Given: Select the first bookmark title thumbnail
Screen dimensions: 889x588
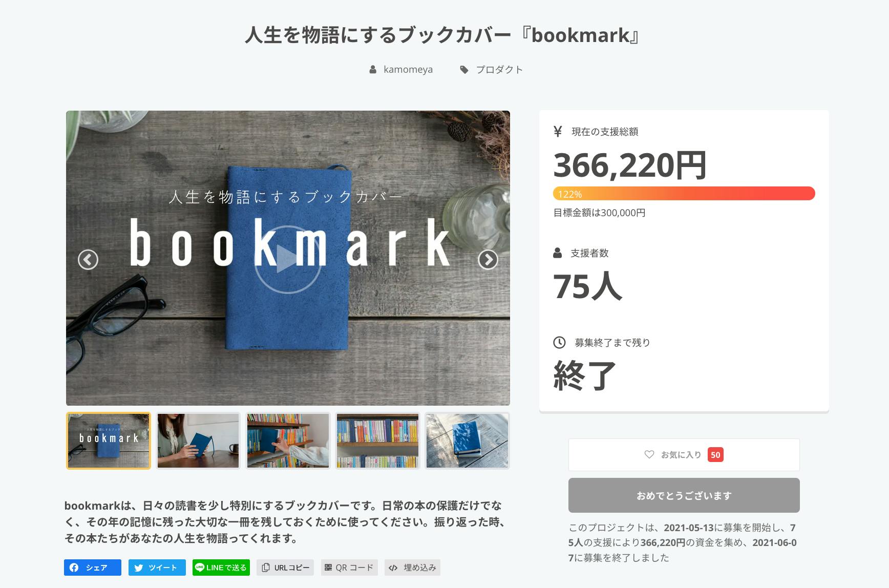Looking at the screenshot, I should click(x=109, y=440).
